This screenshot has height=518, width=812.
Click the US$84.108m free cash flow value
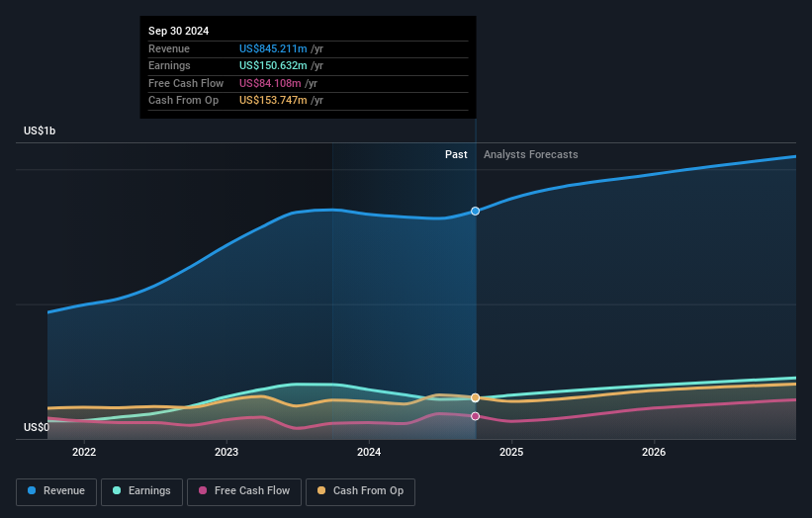point(270,83)
